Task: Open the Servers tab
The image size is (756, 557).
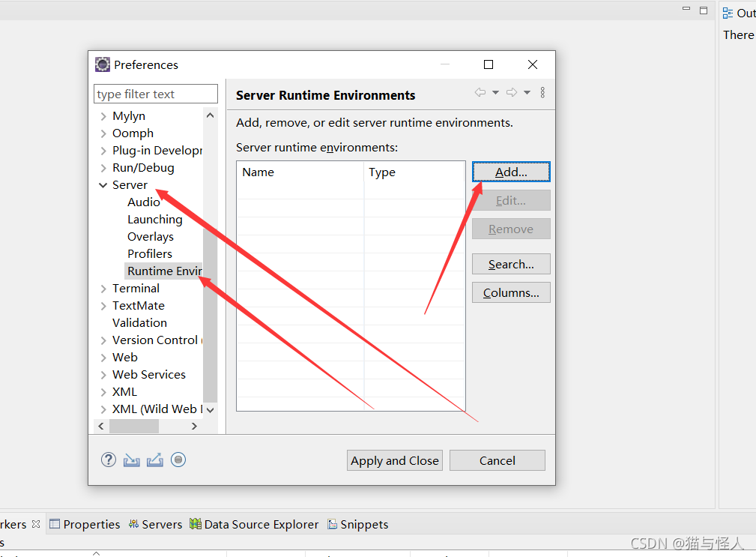Action: (x=155, y=524)
